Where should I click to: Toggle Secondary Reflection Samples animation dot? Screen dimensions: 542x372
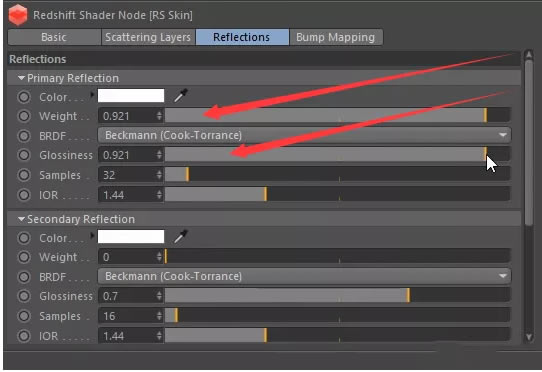[24, 316]
